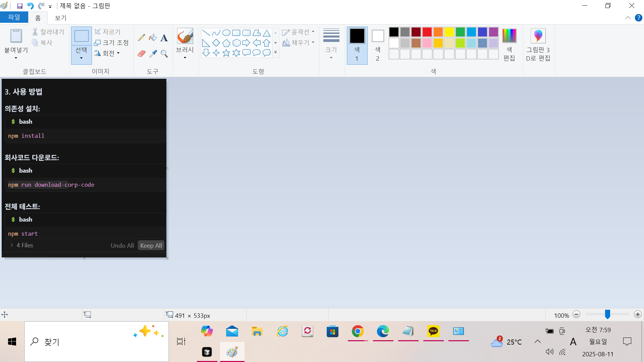Choose the Pentagon shape

click(x=226, y=43)
